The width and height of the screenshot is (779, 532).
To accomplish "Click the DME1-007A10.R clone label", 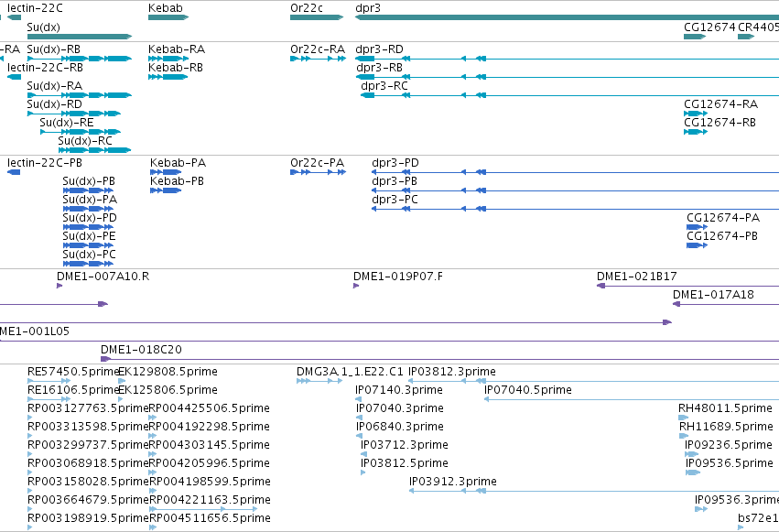I will (x=103, y=277).
